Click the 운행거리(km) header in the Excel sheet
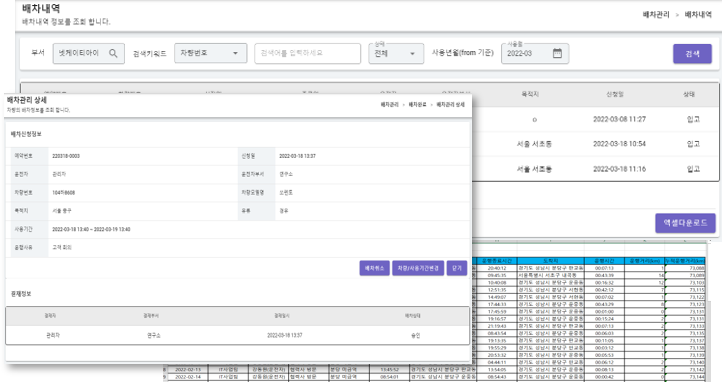The width and height of the screenshot is (722, 382). click(644, 260)
